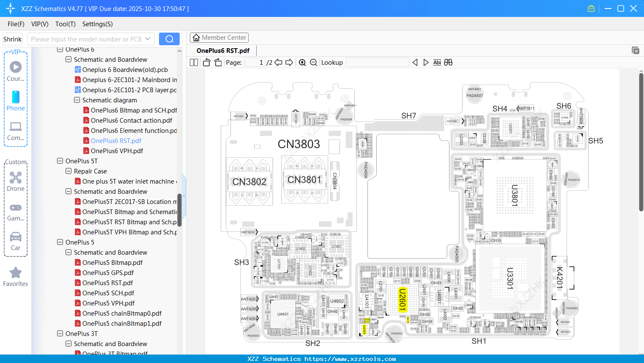Open Favorites star icon

(x=16, y=277)
